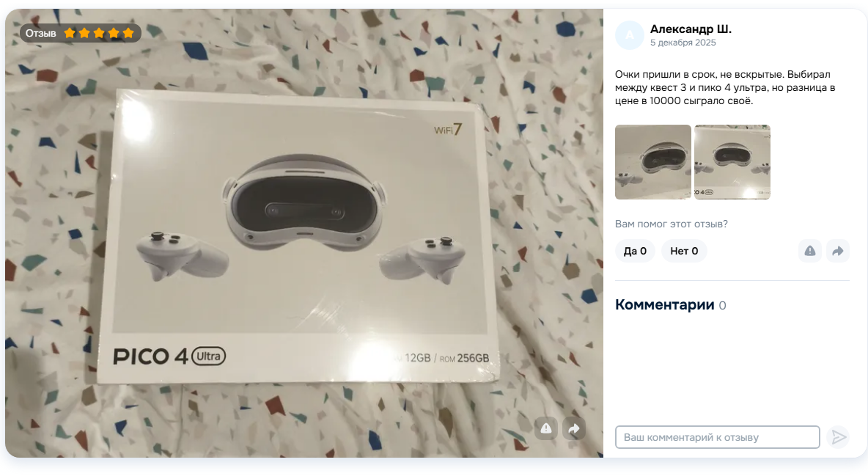Viewport: 868px width, 476px height.
Task: Click the review text paragraph
Action: (x=725, y=87)
